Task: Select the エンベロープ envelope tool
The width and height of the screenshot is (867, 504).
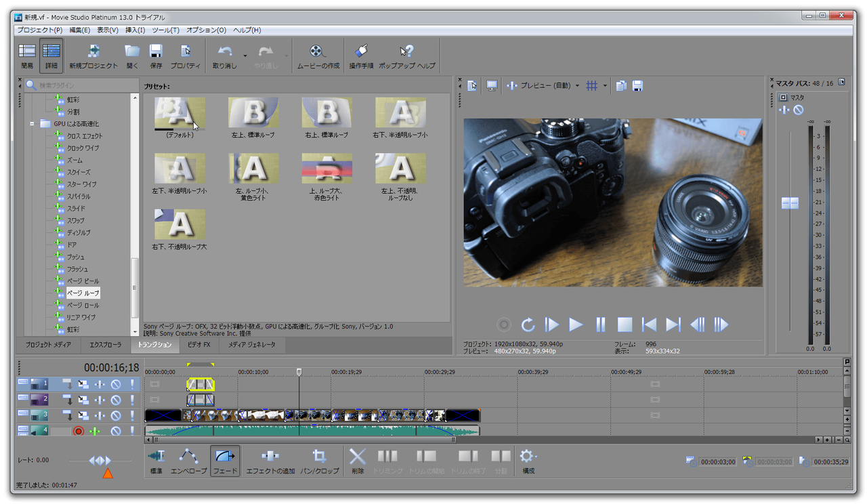Action: click(188, 461)
